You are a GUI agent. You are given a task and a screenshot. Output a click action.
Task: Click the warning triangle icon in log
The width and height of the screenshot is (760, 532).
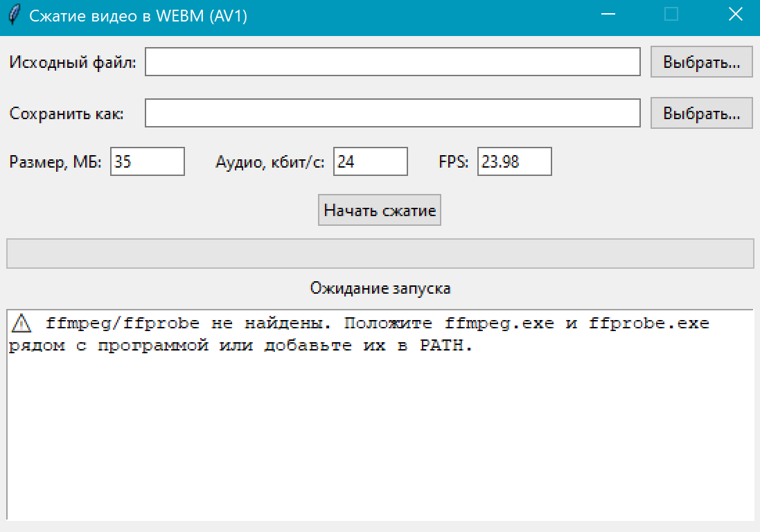(x=21, y=323)
